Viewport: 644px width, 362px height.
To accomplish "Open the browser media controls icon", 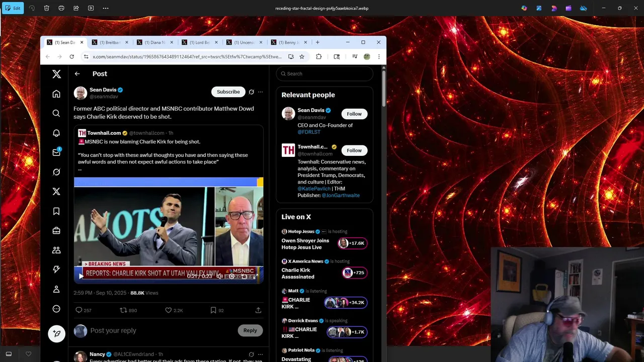I will (x=355, y=57).
